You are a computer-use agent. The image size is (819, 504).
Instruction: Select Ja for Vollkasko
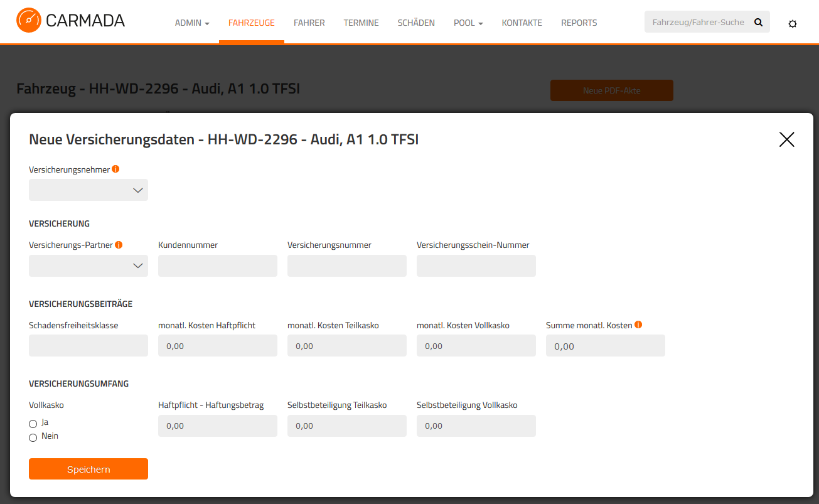point(33,424)
